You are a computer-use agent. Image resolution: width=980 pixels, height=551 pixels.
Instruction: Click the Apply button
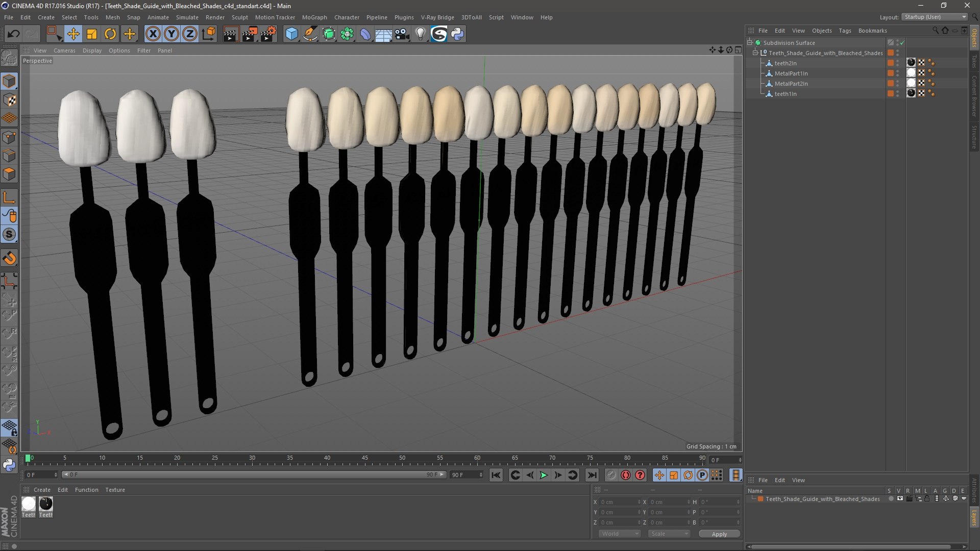(x=719, y=534)
